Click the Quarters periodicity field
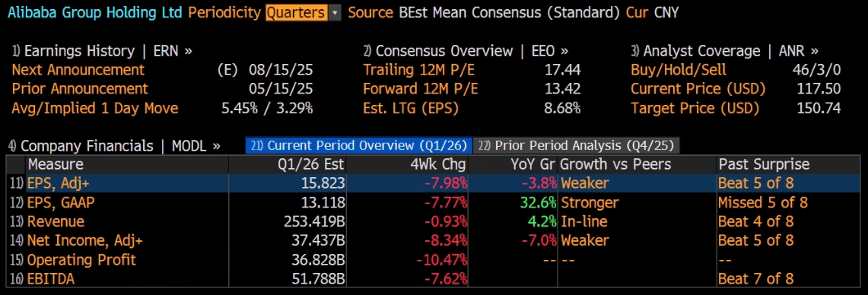Image resolution: width=868 pixels, height=295 pixels. [x=297, y=13]
